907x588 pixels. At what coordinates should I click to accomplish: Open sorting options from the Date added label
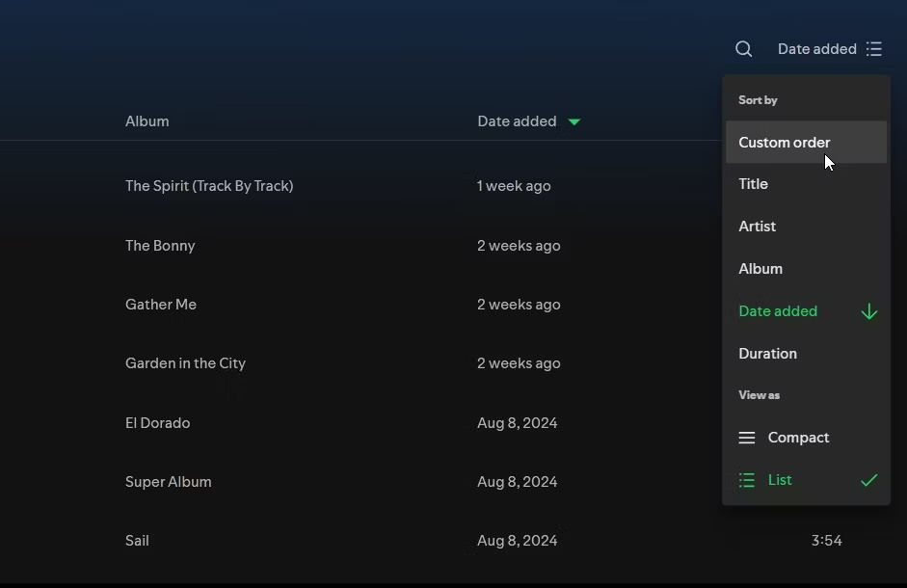coord(817,48)
